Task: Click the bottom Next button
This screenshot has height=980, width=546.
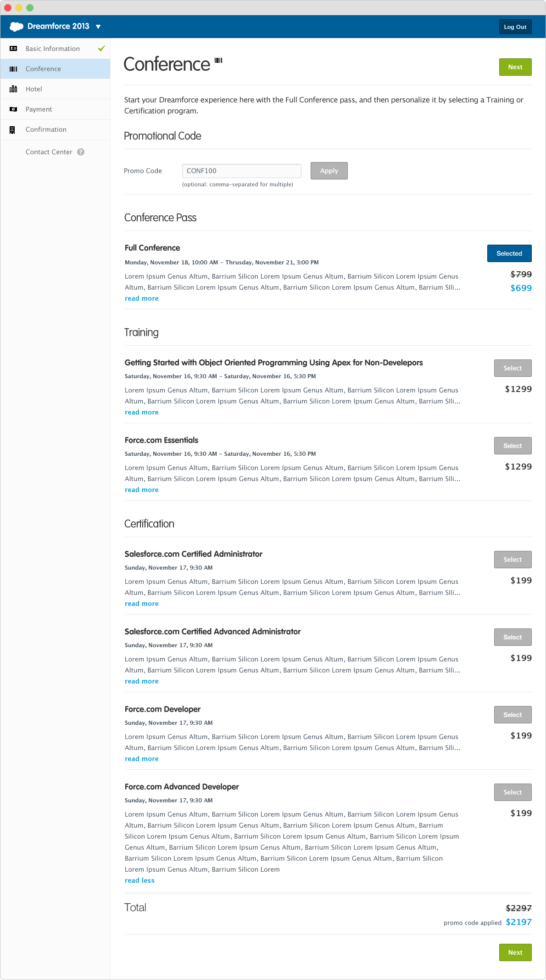Action: click(515, 952)
